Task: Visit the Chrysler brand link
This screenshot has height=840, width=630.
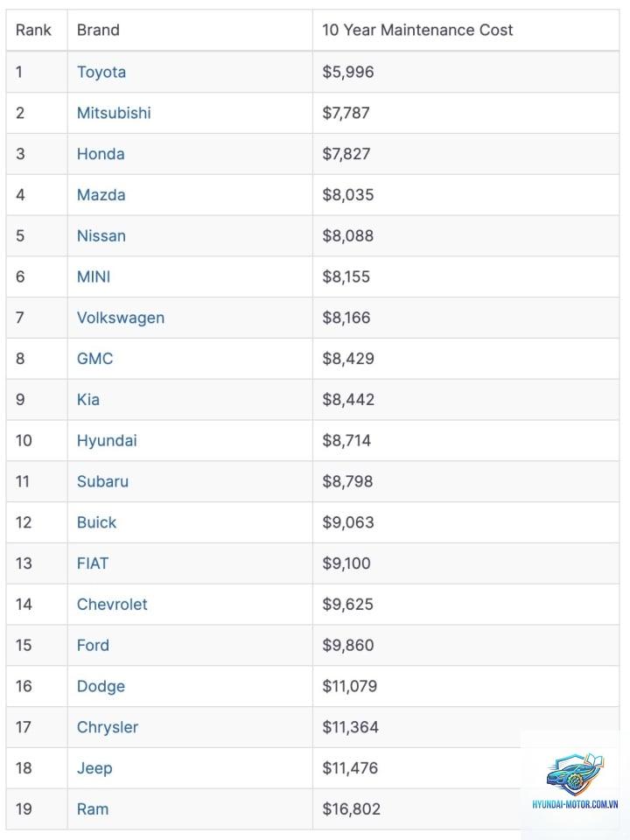Action: pyautogui.click(x=108, y=727)
